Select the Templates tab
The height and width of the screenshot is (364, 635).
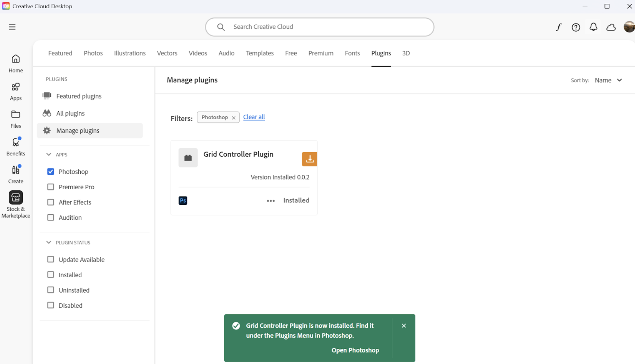pos(260,53)
